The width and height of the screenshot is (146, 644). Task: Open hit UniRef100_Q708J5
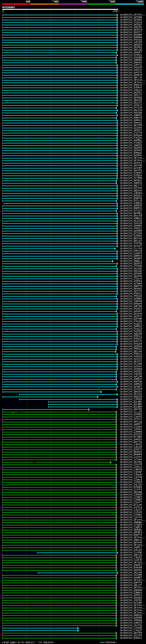pyautogui.click(x=131, y=389)
